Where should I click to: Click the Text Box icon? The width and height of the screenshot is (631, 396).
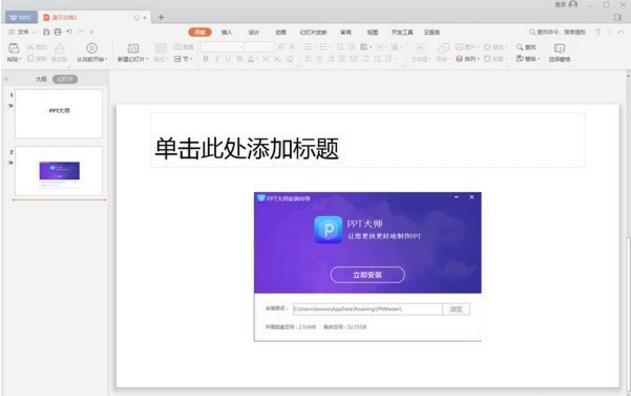click(420, 48)
